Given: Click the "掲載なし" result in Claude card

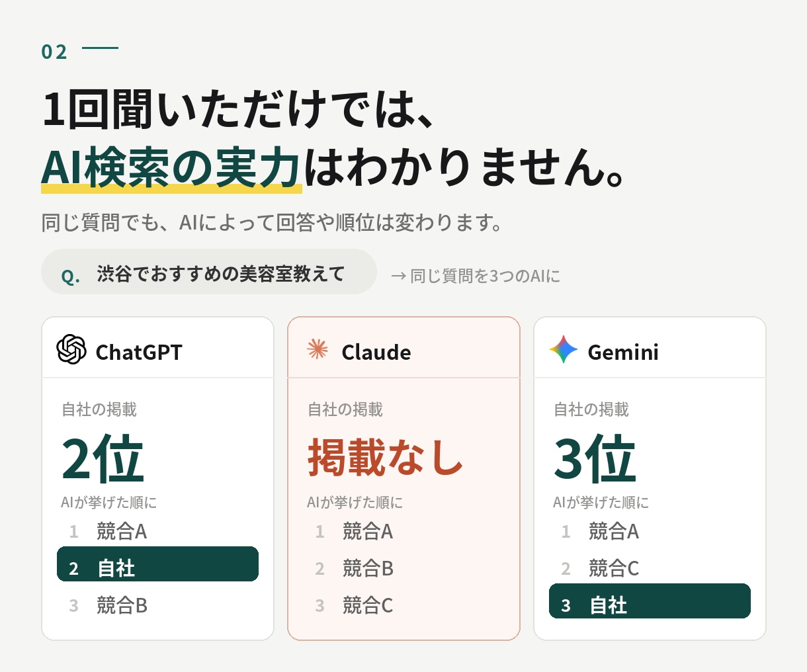Looking at the screenshot, I should 385,457.
